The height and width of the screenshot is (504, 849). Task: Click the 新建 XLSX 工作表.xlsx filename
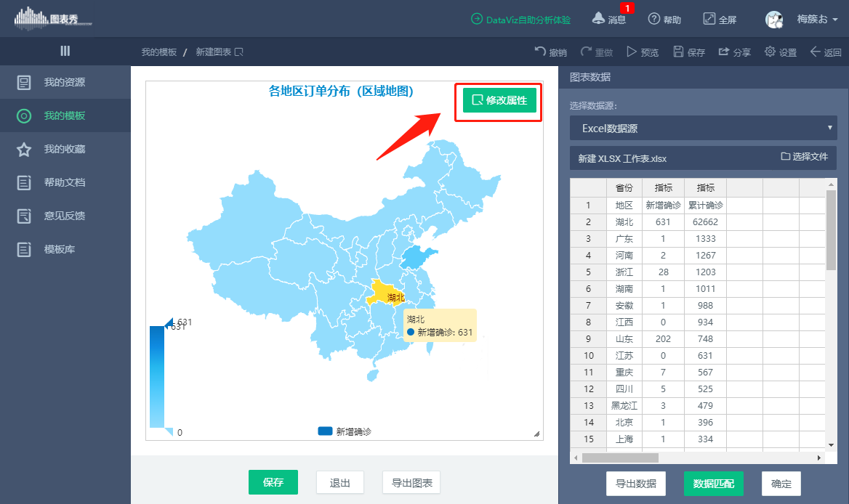(622, 158)
